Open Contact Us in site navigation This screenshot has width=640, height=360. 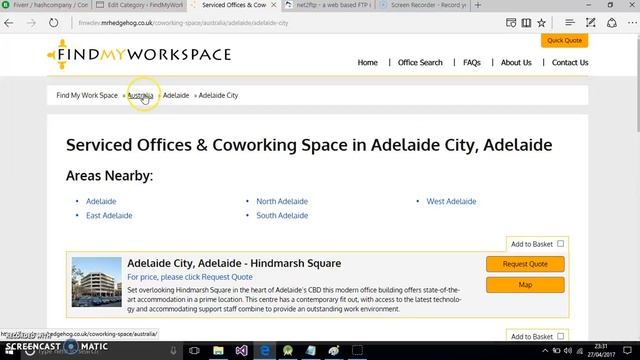(570, 62)
